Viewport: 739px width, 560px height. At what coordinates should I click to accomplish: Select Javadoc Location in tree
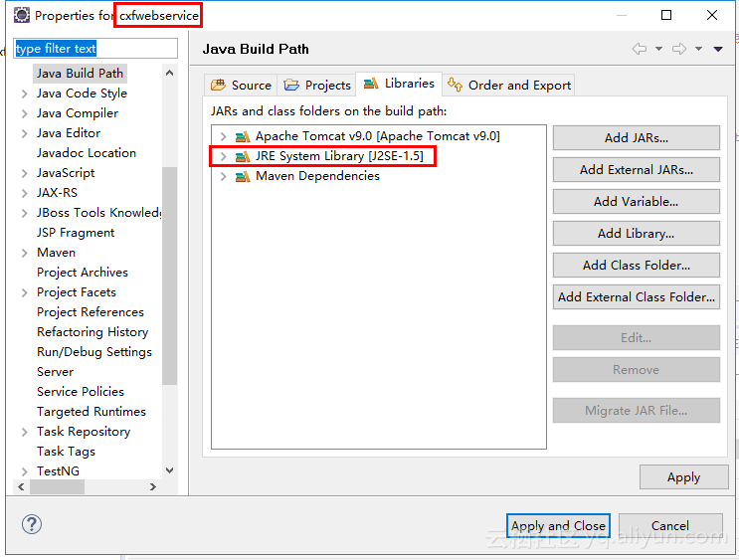click(87, 153)
